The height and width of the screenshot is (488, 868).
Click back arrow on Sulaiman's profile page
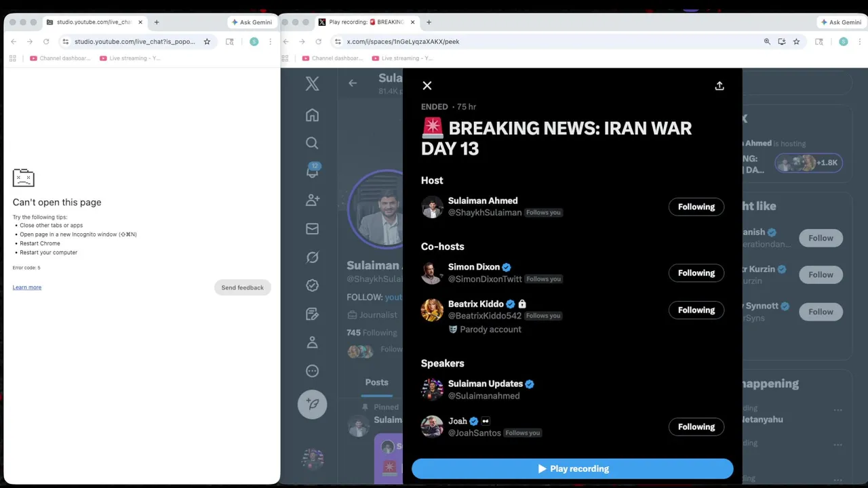point(353,83)
